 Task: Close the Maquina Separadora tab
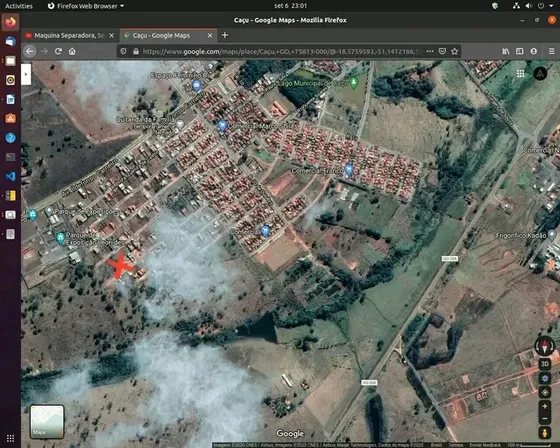111,35
